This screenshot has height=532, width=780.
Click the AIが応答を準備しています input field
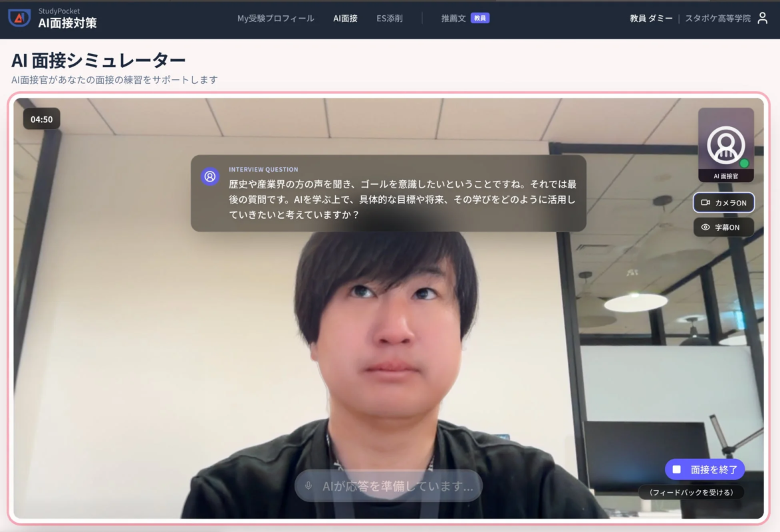pos(388,486)
